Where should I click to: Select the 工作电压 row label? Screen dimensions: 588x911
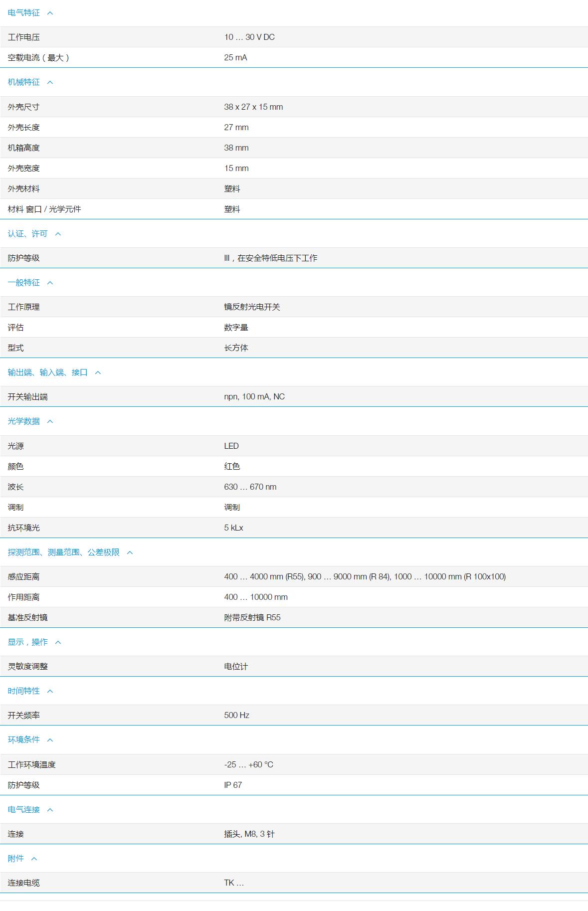click(x=24, y=37)
